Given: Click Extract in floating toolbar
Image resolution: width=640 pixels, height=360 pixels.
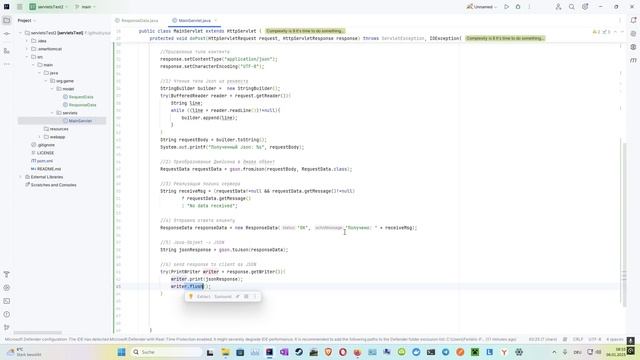Looking at the screenshot, I should click(203, 296).
